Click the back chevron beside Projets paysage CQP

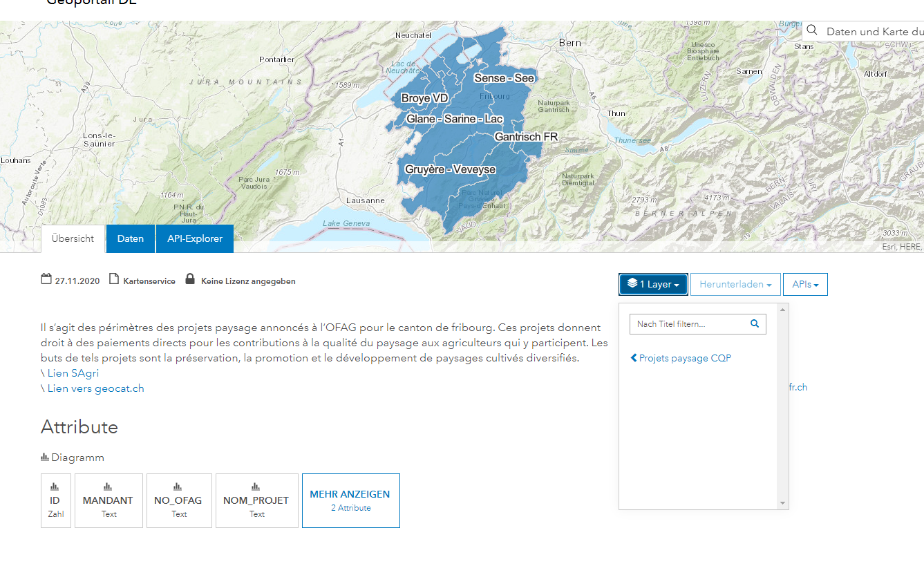tap(634, 358)
